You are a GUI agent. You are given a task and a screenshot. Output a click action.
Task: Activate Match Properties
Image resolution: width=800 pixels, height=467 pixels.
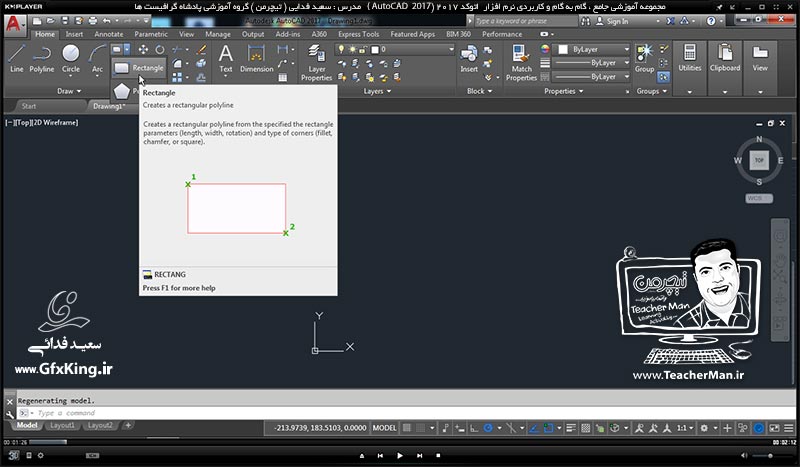pyautogui.click(x=521, y=63)
